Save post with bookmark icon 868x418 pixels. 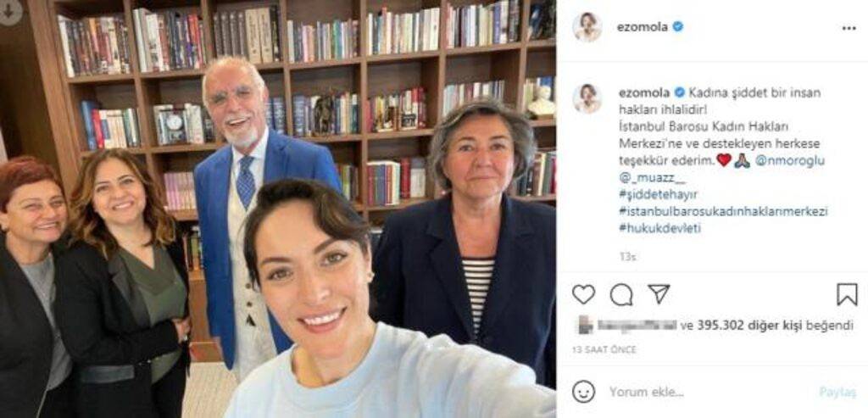point(847,294)
